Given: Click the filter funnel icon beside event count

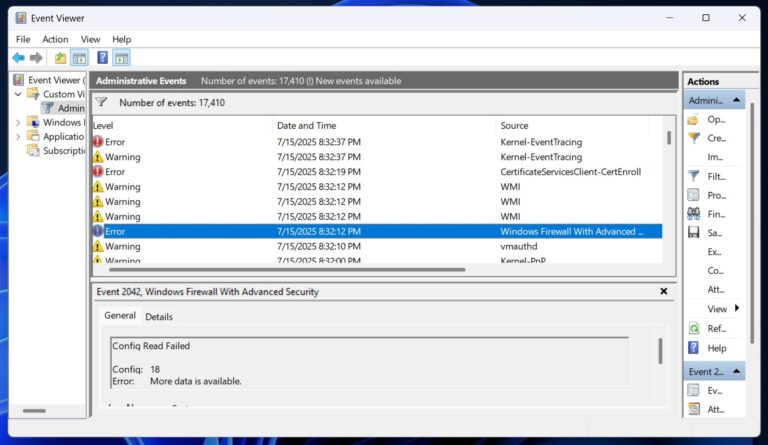Looking at the screenshot, I should 101,102.
